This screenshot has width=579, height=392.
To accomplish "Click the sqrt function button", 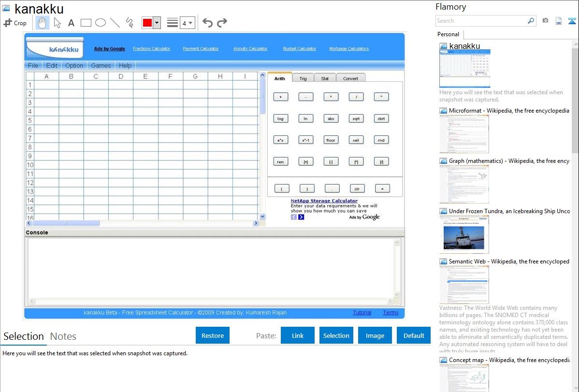I will [x=356, y=119].
